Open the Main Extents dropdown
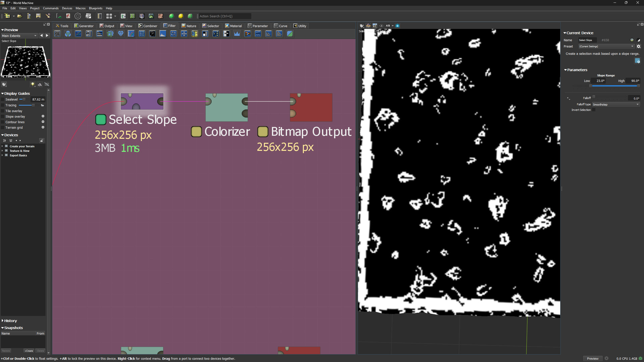This screenshot has width=644, height=362. coord(19,36)
